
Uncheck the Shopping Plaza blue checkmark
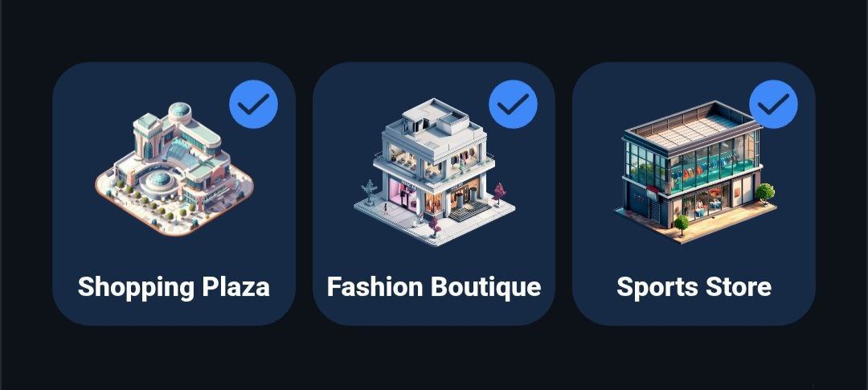253,105
